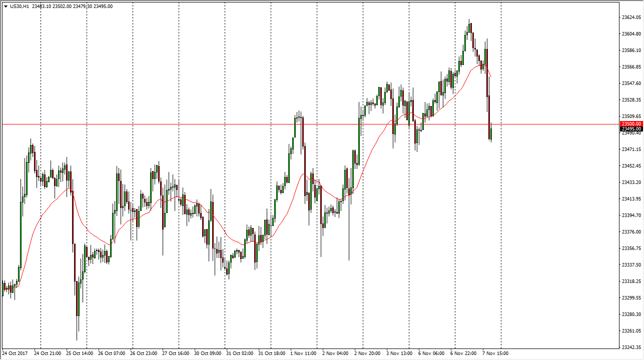Click the 23547.60 price axis label
The image size is (644, 360).
click(x=631, y=83)
